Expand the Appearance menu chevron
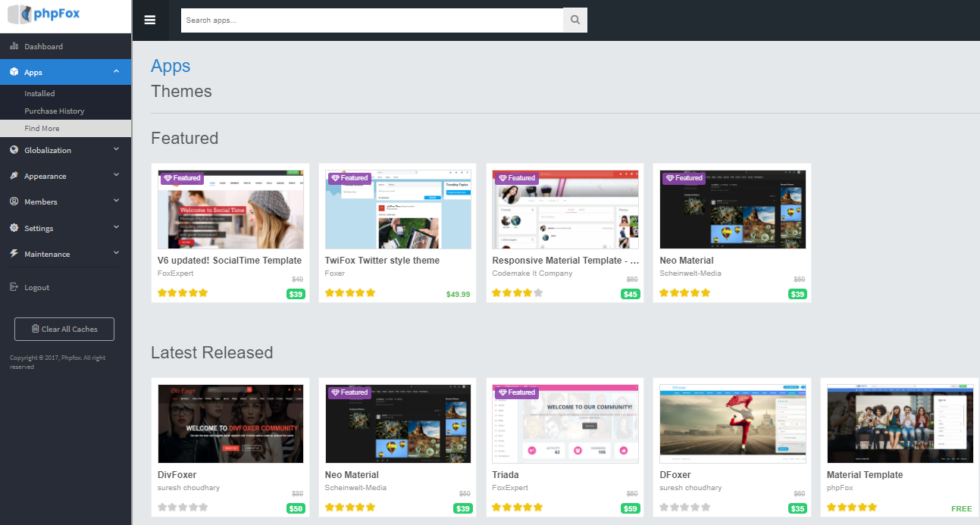The image size is (980, 525). click(x=116, y=175)
